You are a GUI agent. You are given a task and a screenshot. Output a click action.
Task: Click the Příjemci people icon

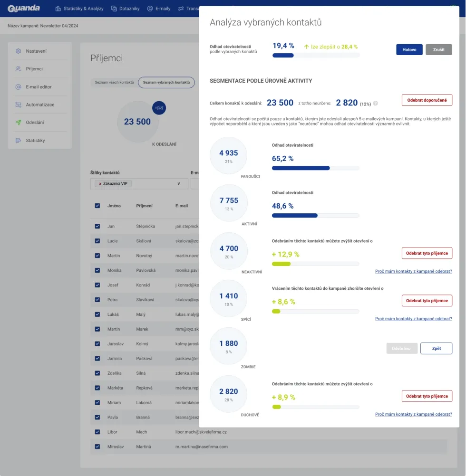click(x=19, y=69)
